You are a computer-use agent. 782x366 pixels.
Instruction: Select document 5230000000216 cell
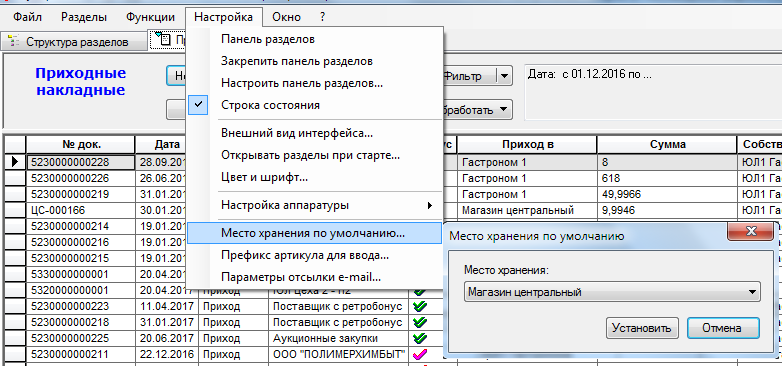[81, 242]
